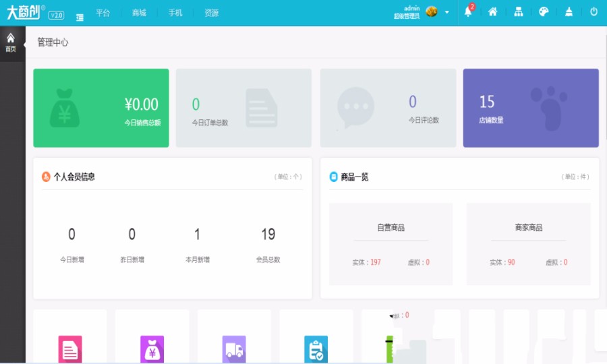Click the 自营商品 panel
The width and height of the screenshot is (607, 364).
coord(391,244)
